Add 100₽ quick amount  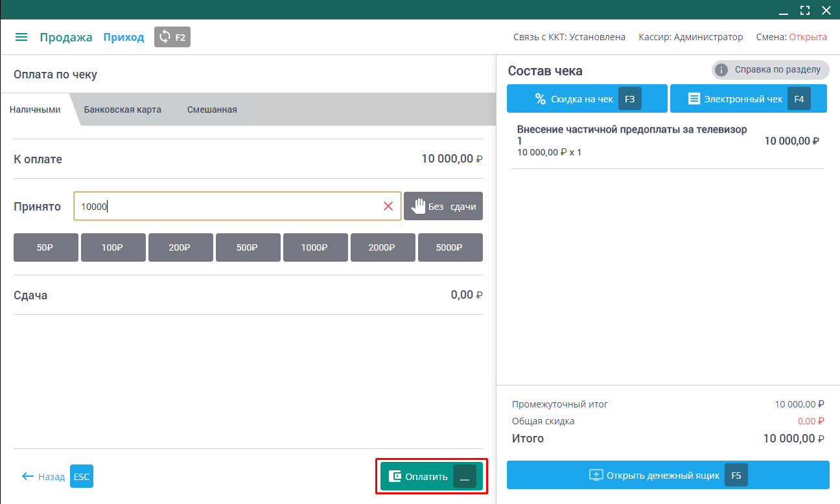pyautogui.click(x=113, y=247)
